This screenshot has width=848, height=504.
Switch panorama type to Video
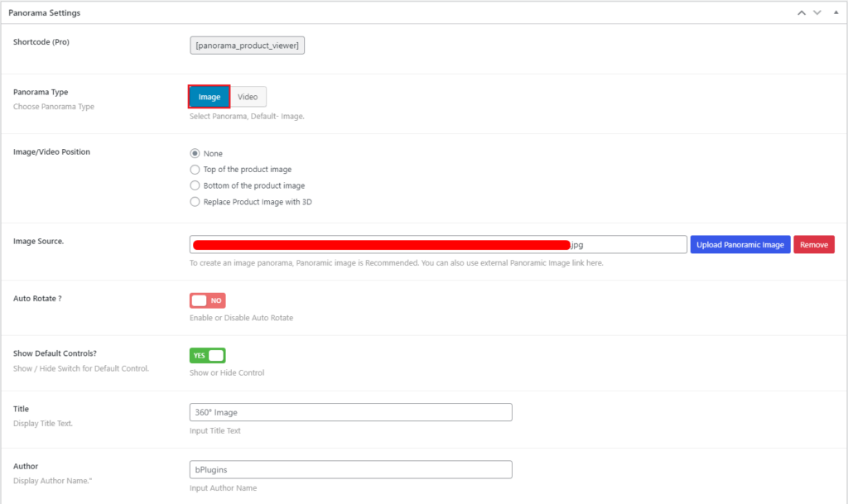[248, 96]
